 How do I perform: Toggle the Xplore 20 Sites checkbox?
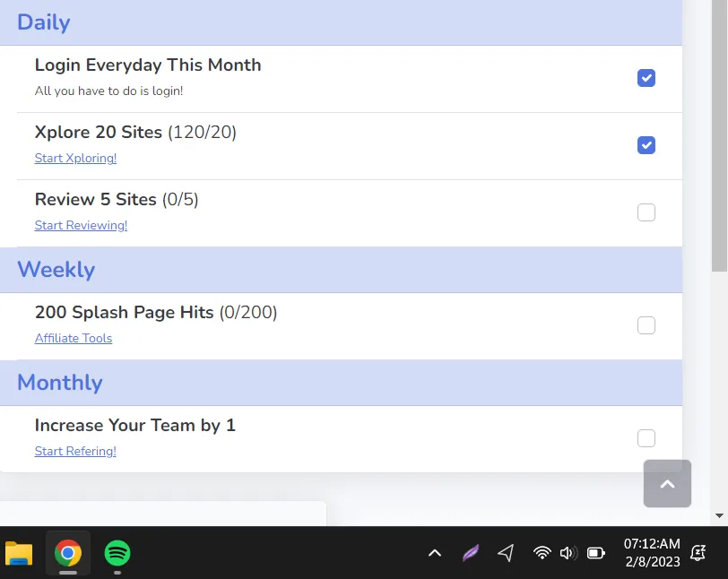tap(646, 145)
